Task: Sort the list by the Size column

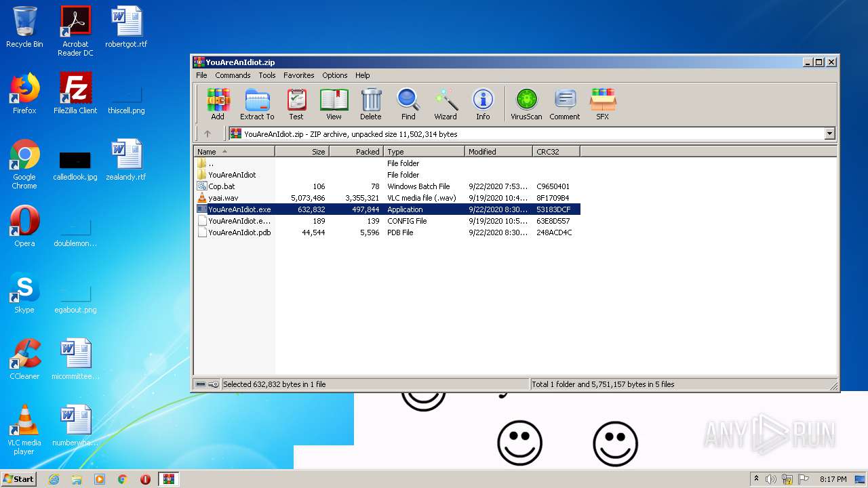Action: click(x=302, y=152)
